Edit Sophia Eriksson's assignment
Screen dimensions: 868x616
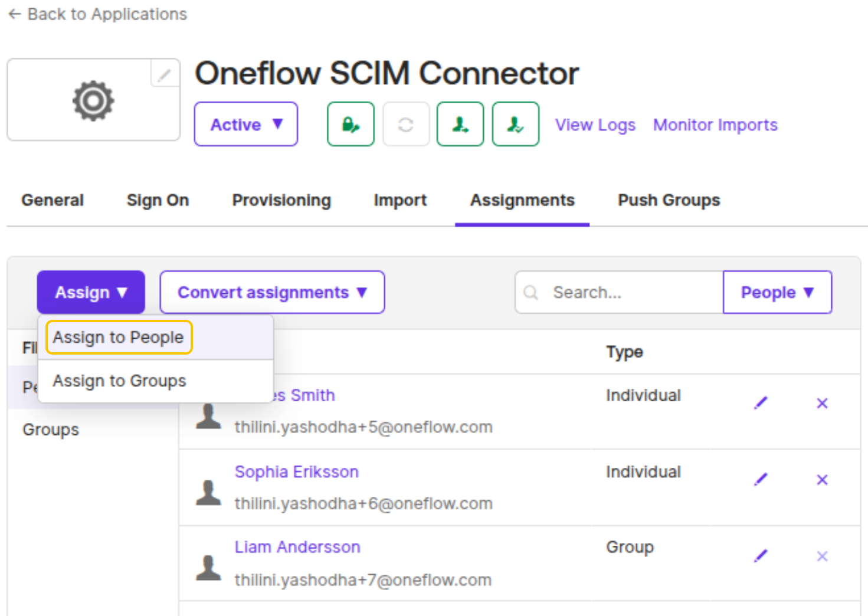click(x=761, y=479)
